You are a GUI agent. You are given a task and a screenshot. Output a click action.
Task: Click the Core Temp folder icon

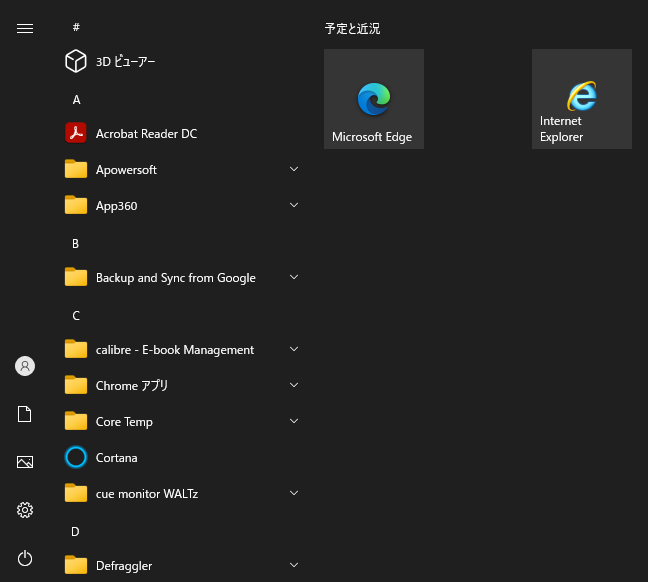tap(76, 421)
